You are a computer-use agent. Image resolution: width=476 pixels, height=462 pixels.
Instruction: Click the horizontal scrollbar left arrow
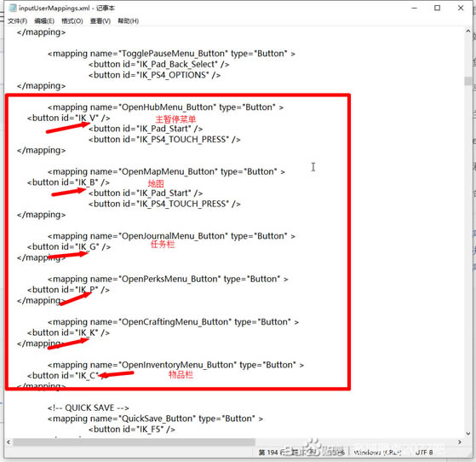click(9, 442)
